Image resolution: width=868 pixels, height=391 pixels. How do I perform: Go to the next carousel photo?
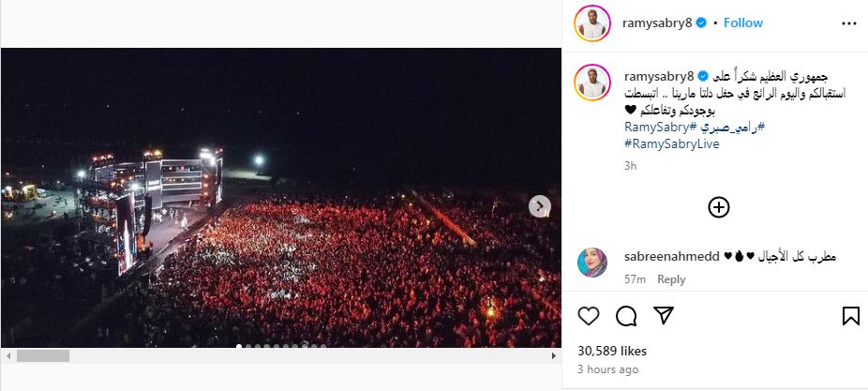coord(540,206)
